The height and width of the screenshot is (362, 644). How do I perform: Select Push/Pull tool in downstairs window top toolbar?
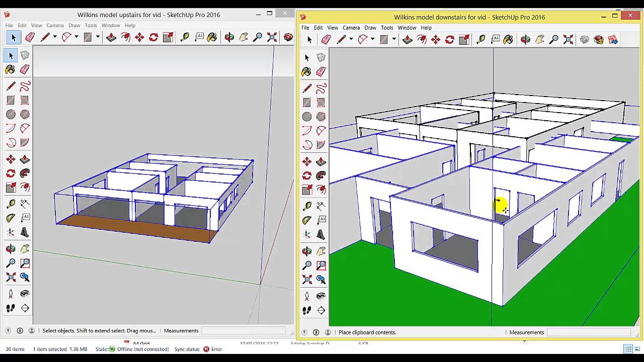pyautogui.click(x=408, y=39)
